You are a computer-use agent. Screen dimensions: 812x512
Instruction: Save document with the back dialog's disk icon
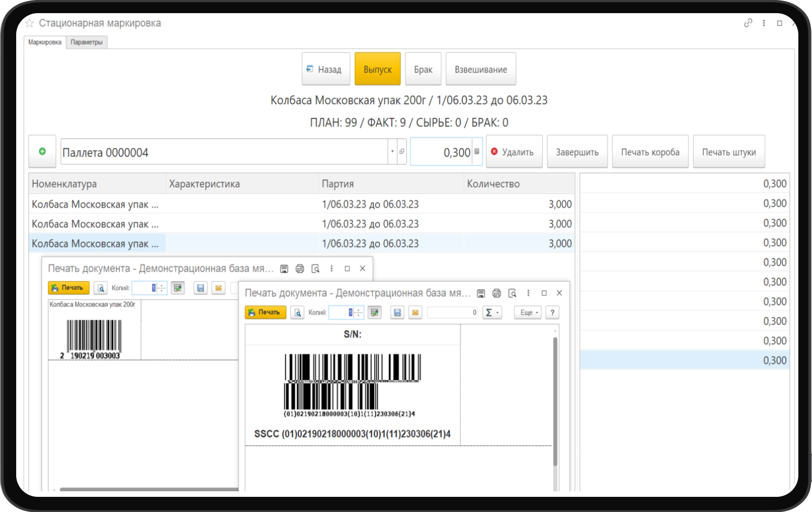[x=201, y=288]
